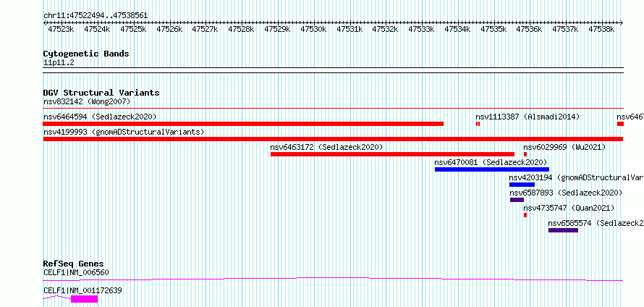Click the 47528k ruler position label

[241, 29]
